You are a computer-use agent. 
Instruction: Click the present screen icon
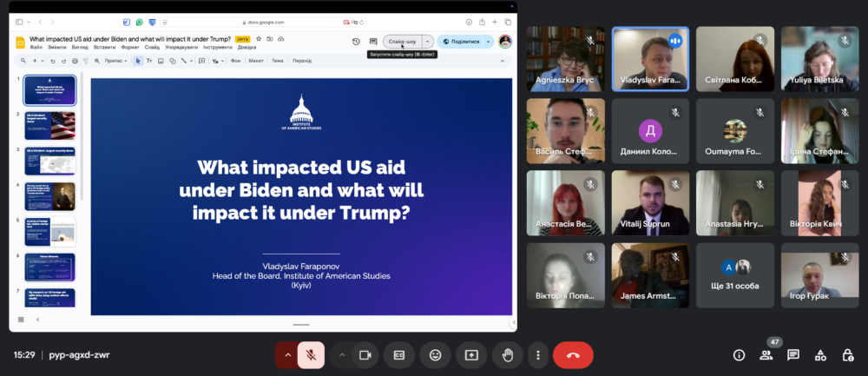coord(471,354)
